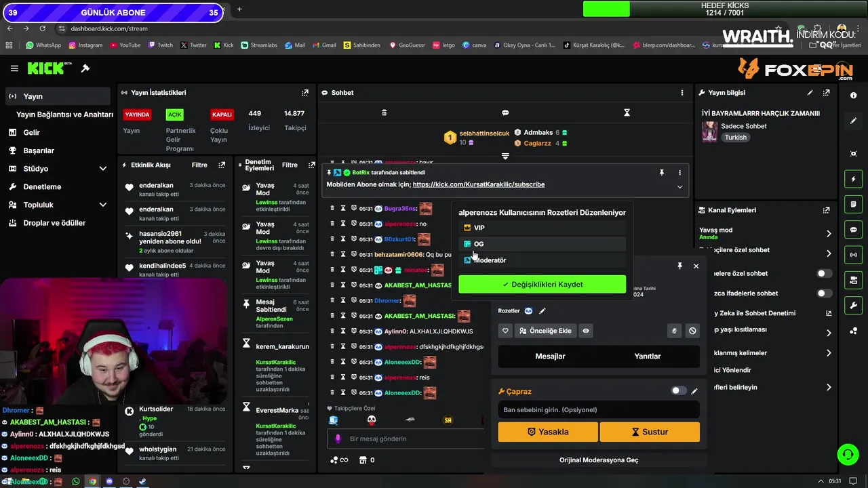Toggle the Çapraz switch
Image resolution: width=868 pixels, height=488 pixels.
(678, 391)
